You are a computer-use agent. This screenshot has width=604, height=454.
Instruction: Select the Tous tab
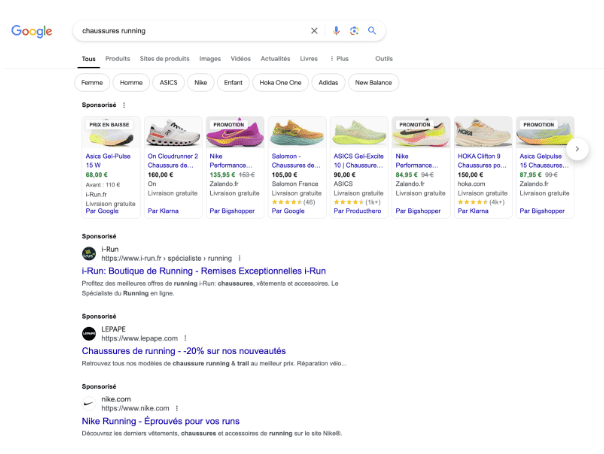[x=89, y=59]
